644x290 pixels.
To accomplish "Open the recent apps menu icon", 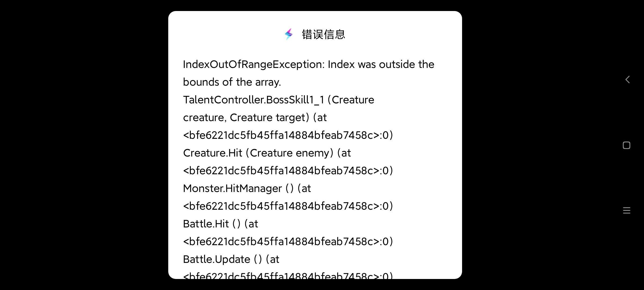I will point(627,211).
